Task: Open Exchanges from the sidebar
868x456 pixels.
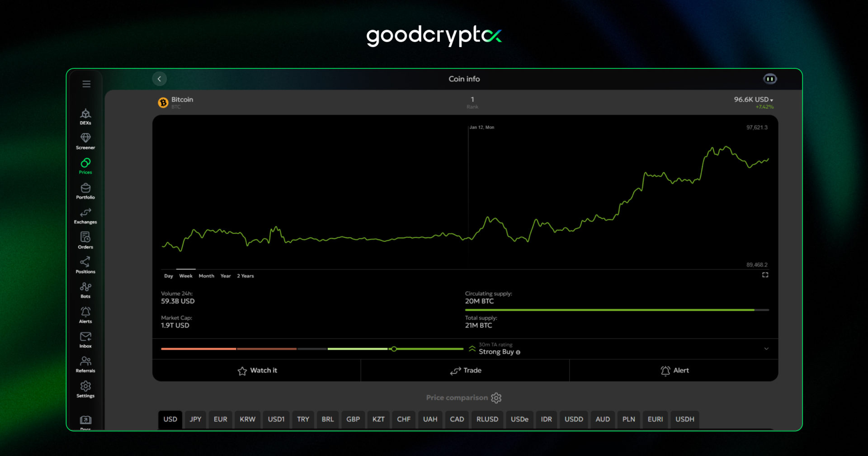Action: [85, 216]
